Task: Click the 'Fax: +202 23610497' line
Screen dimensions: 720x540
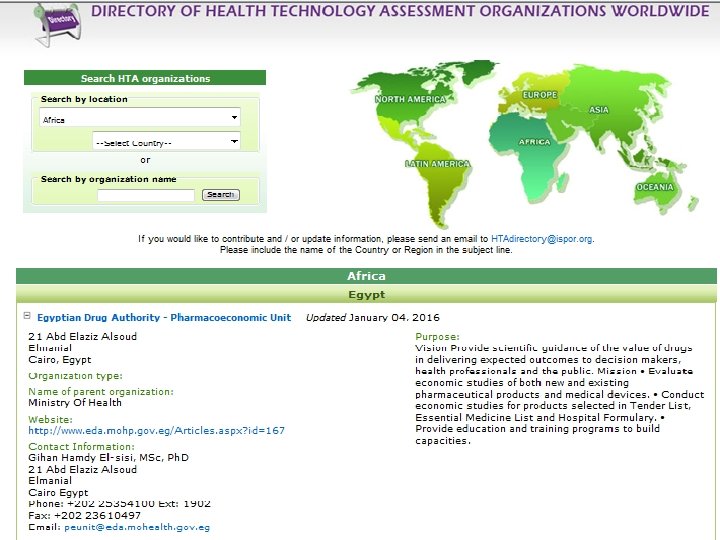Action: 84,516
